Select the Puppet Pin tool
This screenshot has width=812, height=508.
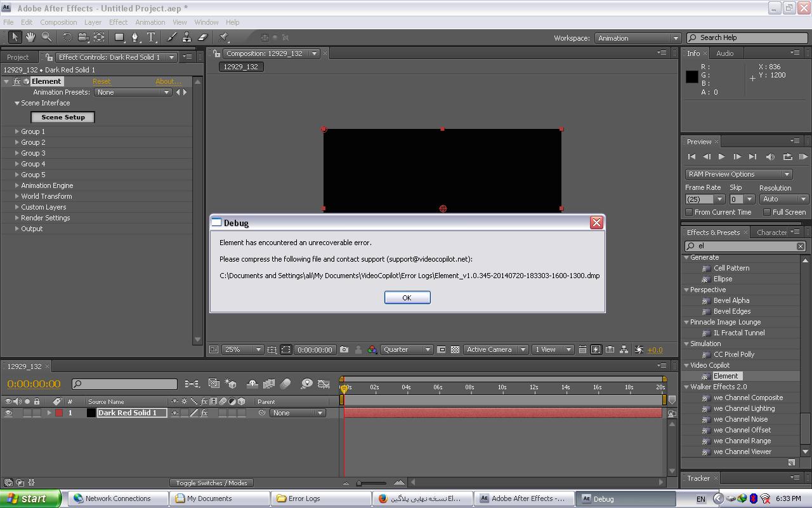[x=223, y=37]
